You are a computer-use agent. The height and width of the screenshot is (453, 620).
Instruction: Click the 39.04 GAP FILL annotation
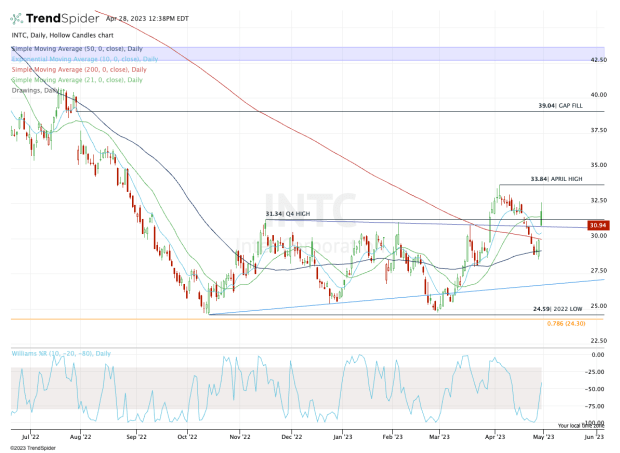tap(560, 105)
